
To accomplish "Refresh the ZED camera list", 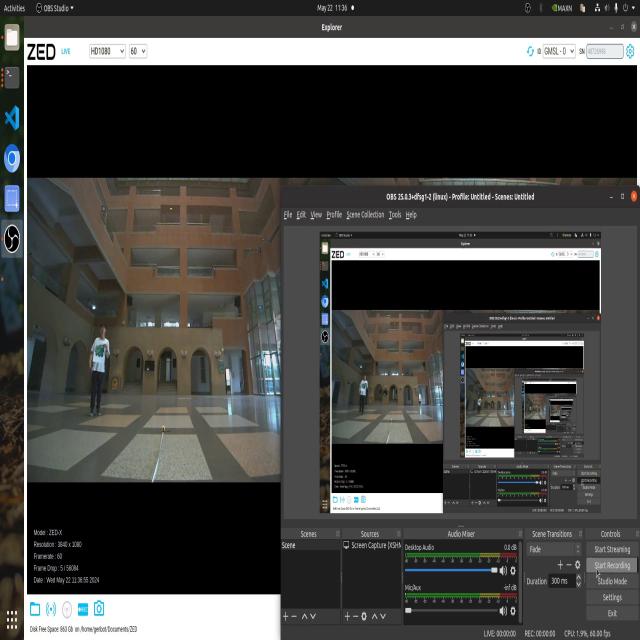I will point(530,51).
